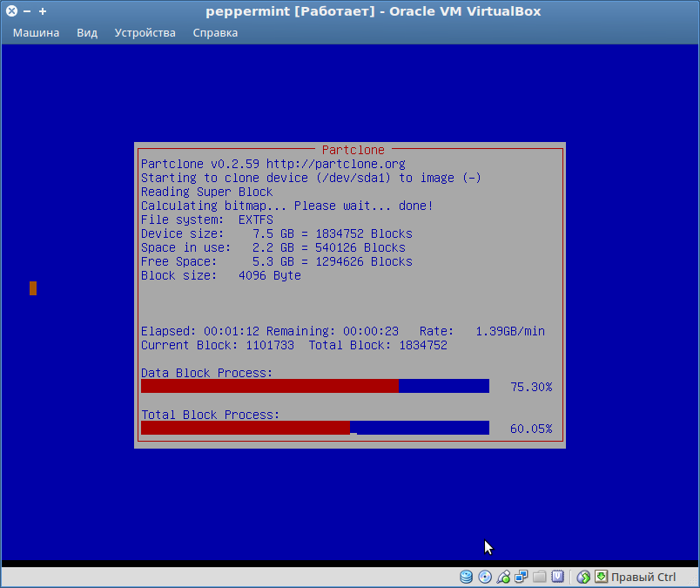Open the Машина menu

tap(36, 32)
